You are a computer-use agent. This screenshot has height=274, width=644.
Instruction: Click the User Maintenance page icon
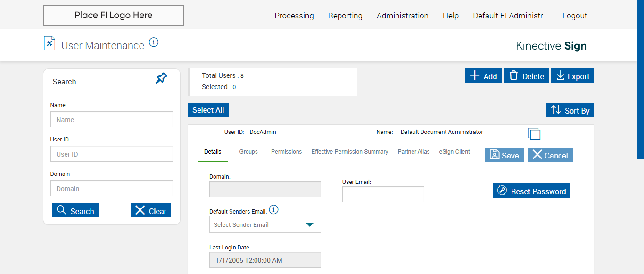click(50, 43)
